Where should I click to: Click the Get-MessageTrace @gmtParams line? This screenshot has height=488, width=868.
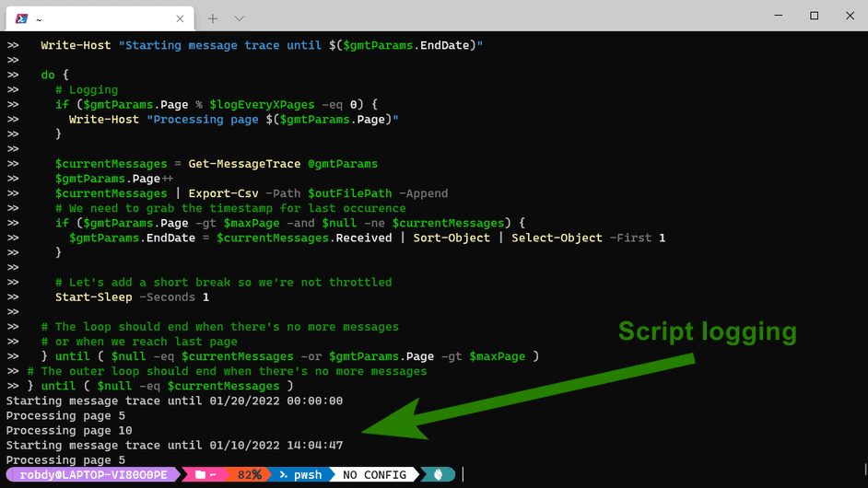[x=217, y=164]
